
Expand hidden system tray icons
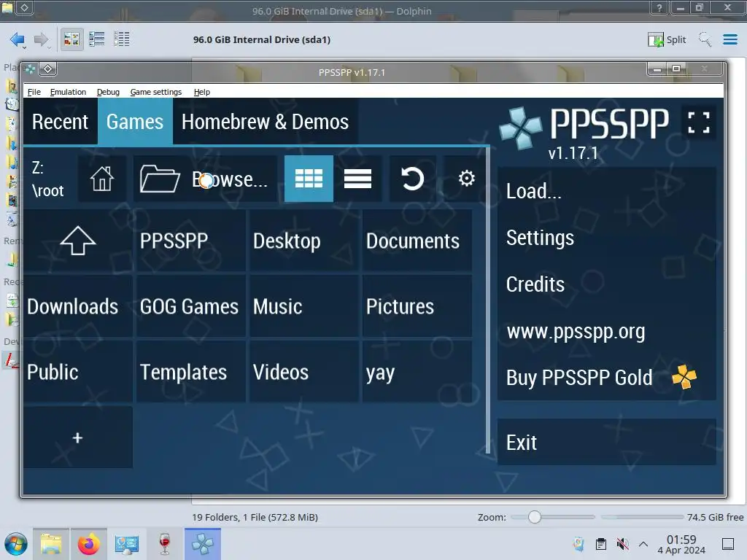point(643,544)
